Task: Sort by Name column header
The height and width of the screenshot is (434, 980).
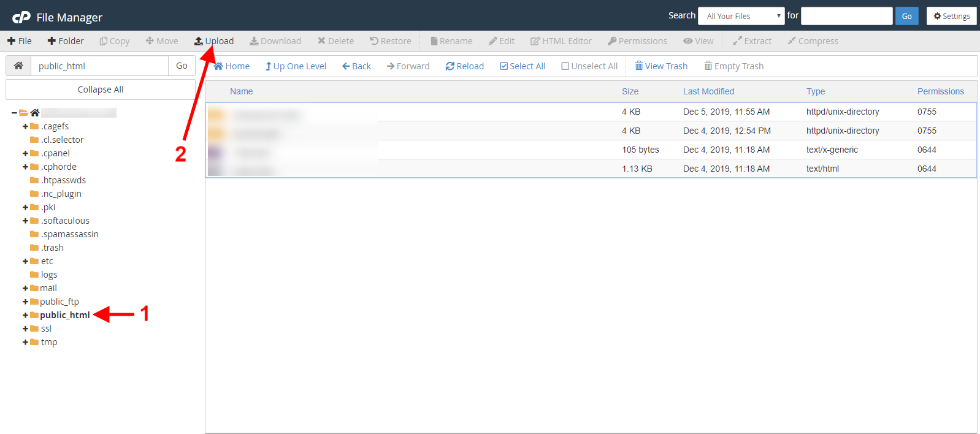Action: click(x=242, y=91)
